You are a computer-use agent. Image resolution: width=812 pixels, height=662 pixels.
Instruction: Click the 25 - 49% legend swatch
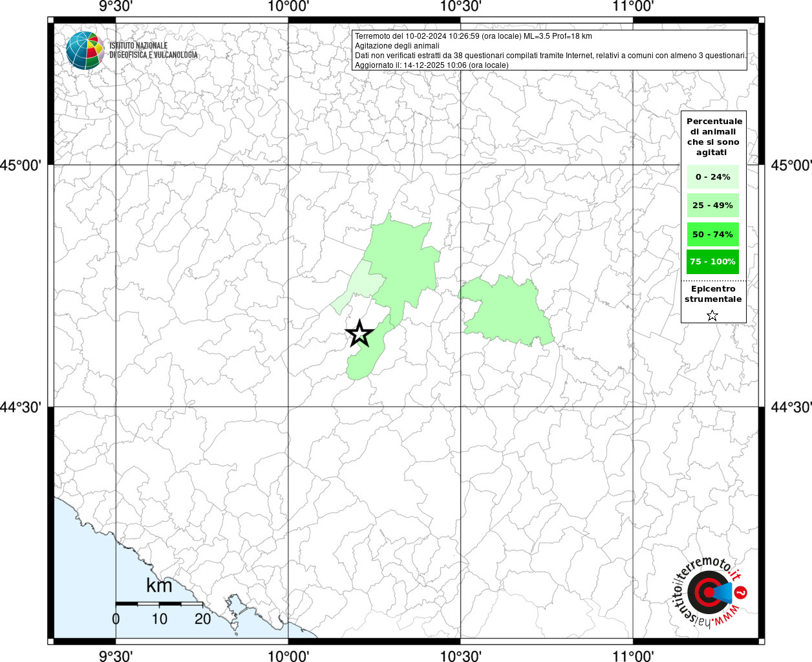[712, 206]
